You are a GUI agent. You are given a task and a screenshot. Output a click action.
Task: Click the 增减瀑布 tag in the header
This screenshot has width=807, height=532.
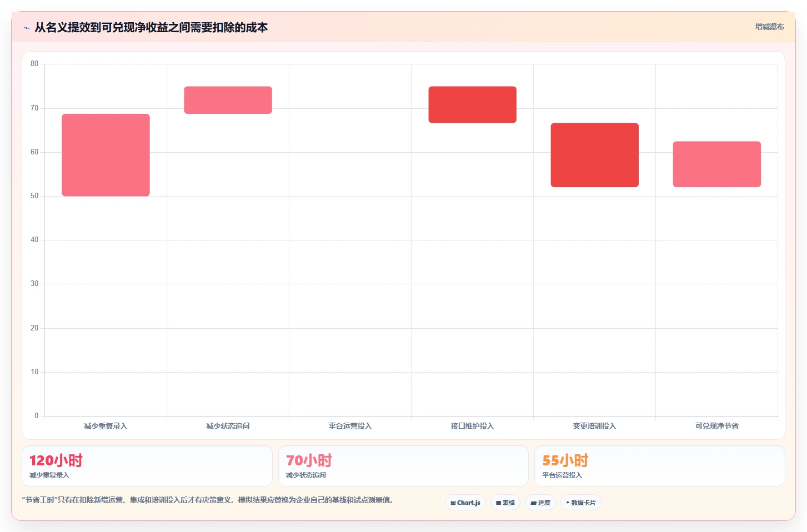click(x=769, y=27)
